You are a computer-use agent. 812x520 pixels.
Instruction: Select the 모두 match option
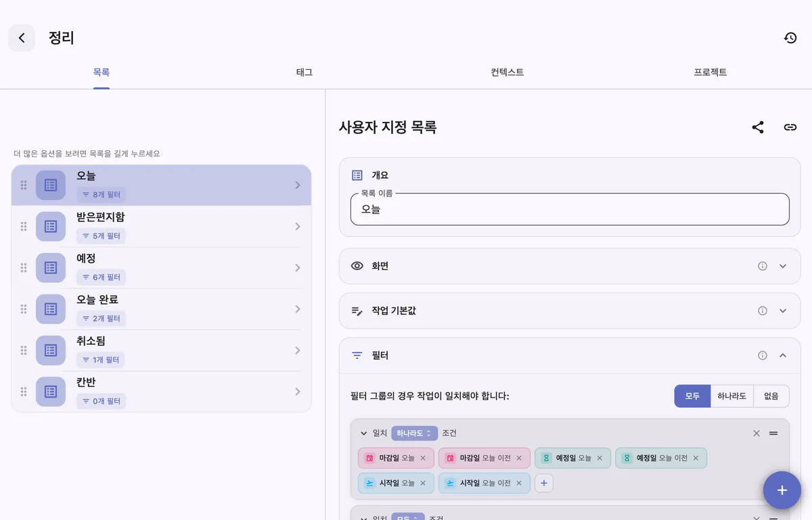click(692, 396)
